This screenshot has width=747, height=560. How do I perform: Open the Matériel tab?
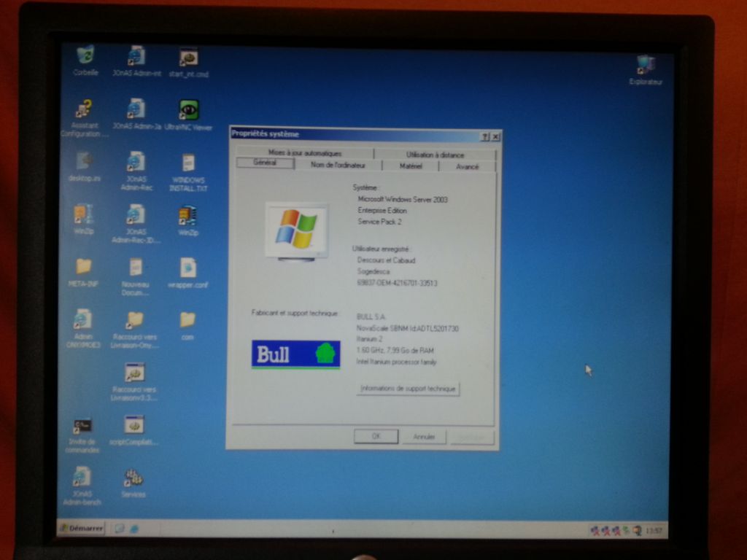(x=411, y=166)
